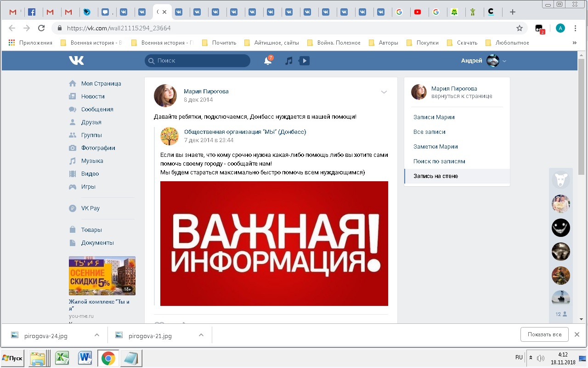Click in the VK search field
The height and width of the screenshot is (368, 588).
pyautogui.click(x=201, y=61)
